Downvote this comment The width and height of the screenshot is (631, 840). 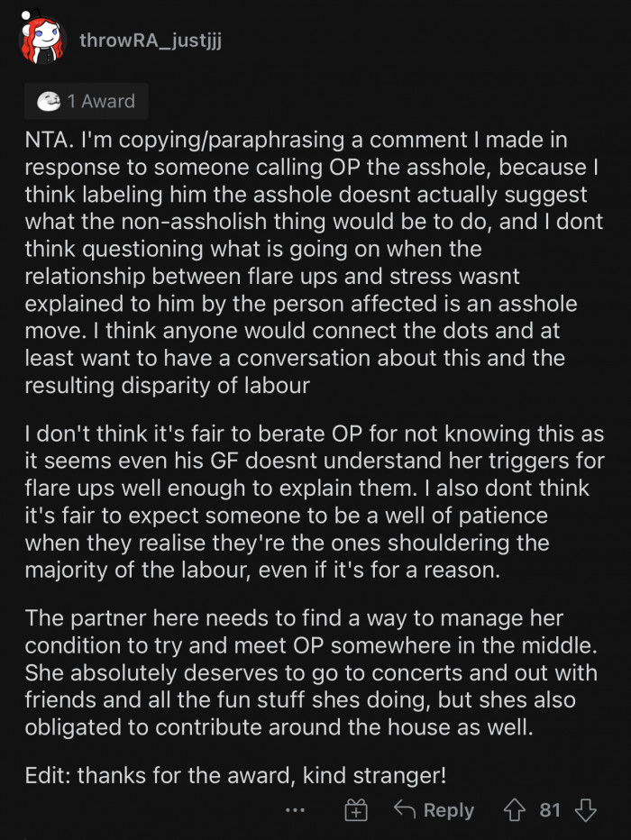(586, 810)
